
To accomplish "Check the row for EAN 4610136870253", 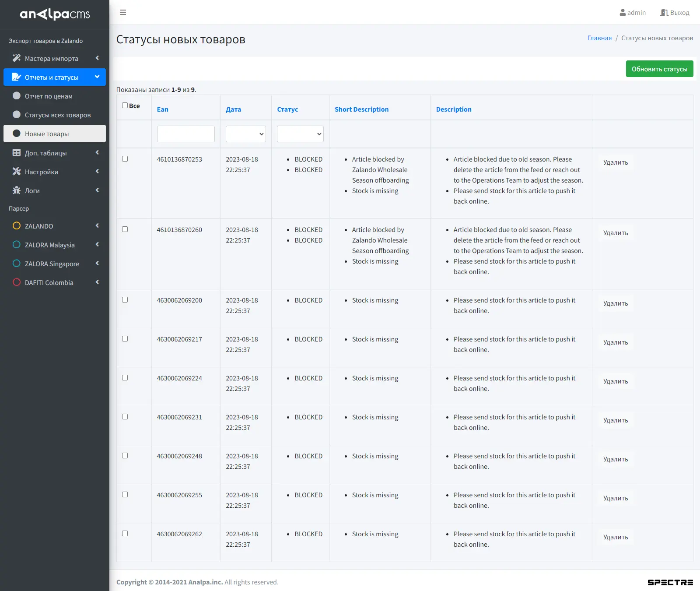I will [x=125, y=159].
